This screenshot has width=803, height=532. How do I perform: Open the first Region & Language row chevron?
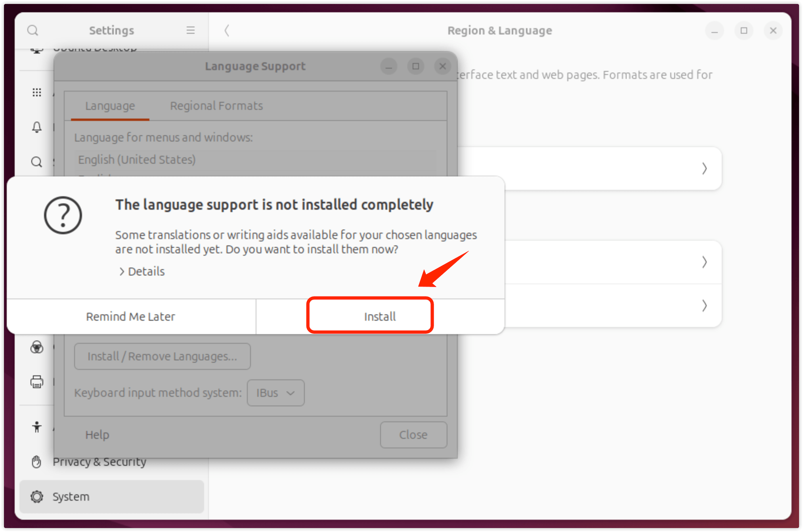tap(704, 168)
